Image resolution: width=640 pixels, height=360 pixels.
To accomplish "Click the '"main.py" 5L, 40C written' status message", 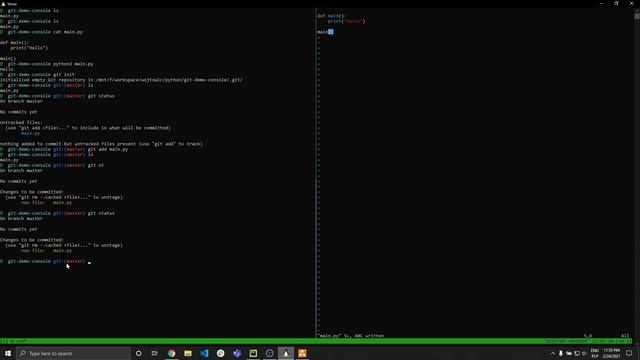I will tap(351, 336).
